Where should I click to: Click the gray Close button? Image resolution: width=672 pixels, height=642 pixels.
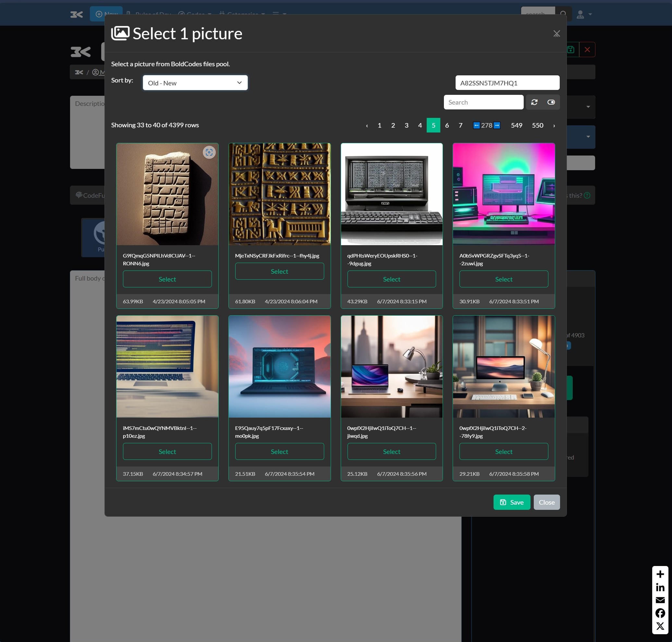546,502
